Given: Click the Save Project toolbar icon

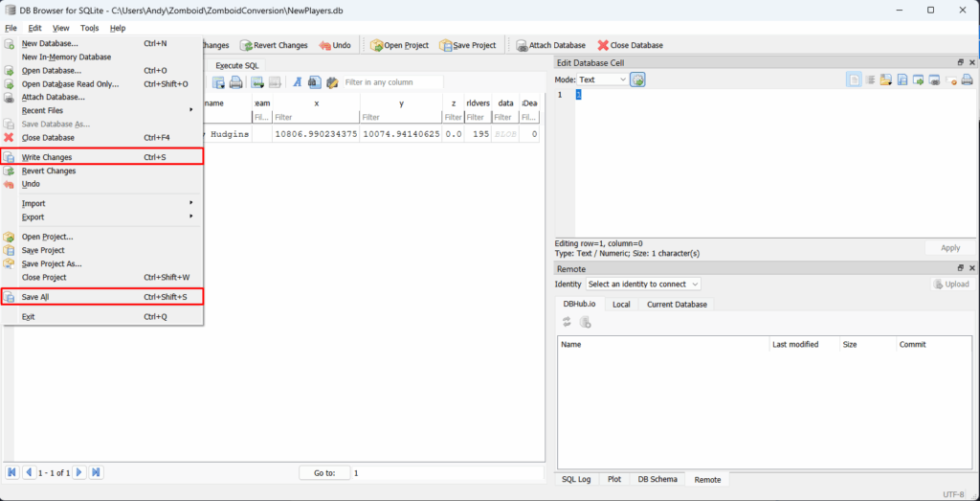Looking at the screenshot, I should click(x=467, y=45).
